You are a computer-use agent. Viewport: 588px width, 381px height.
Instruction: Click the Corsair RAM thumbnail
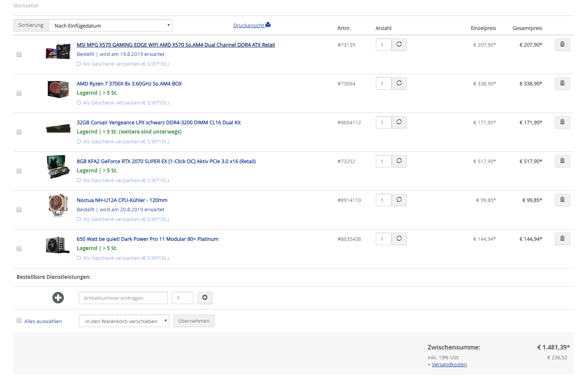58,129
